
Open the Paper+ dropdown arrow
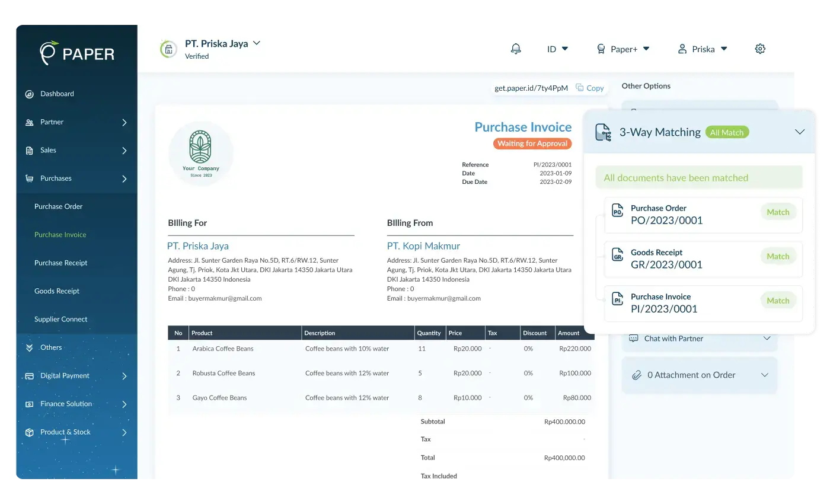point(646,49)
